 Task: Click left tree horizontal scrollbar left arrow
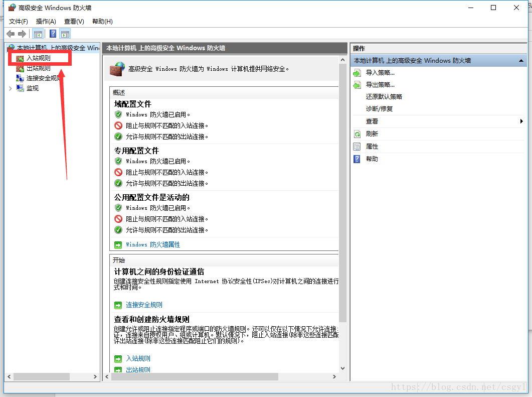[x=9, y=376]
